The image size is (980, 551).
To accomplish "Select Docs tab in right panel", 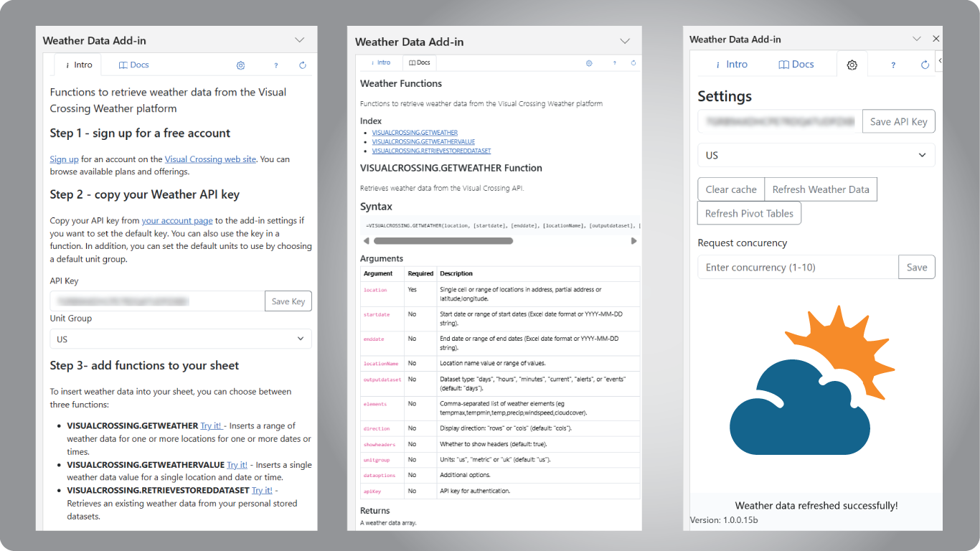I will tap(796, 64).
